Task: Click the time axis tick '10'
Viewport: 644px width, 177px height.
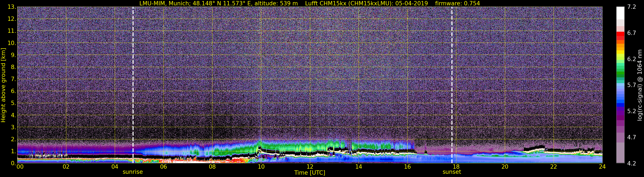Action: [261, 167]
